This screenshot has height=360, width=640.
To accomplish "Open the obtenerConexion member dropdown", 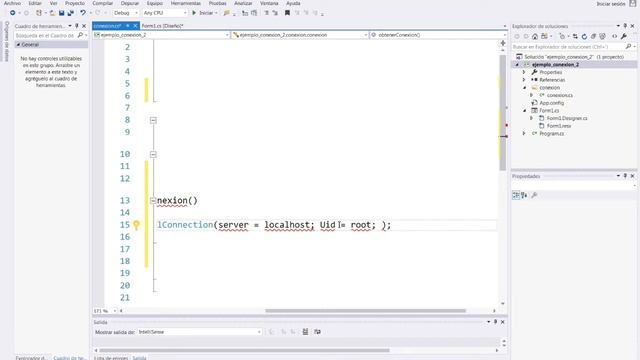I will [438, 35].
